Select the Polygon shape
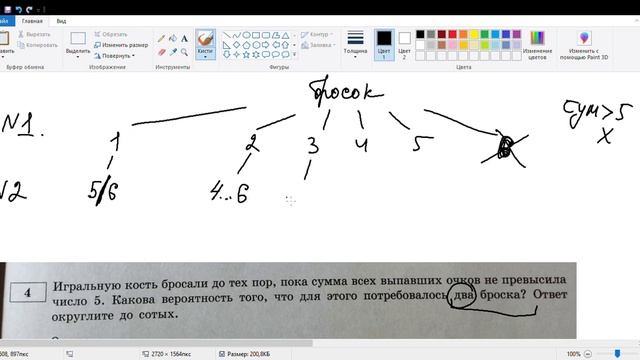This screenshot has width=640, height=360. pyautogui.click(x=276, y=36)
